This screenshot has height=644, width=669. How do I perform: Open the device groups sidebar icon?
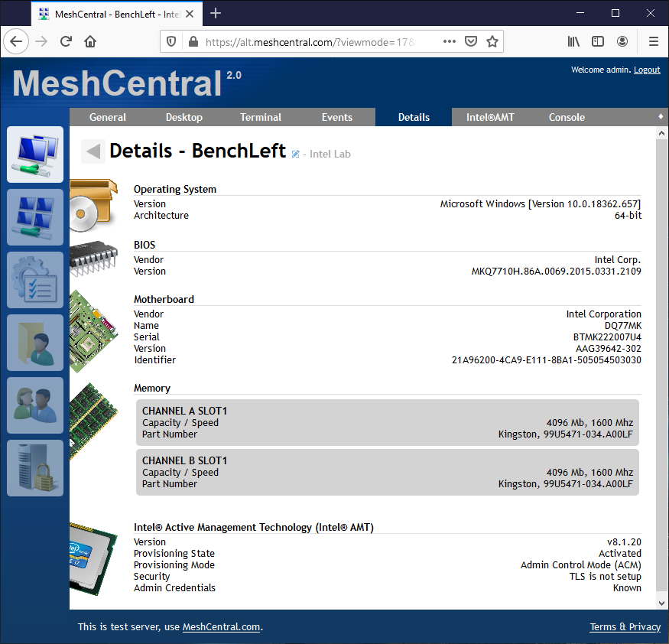pyautogui.click(x=35, y=217)
